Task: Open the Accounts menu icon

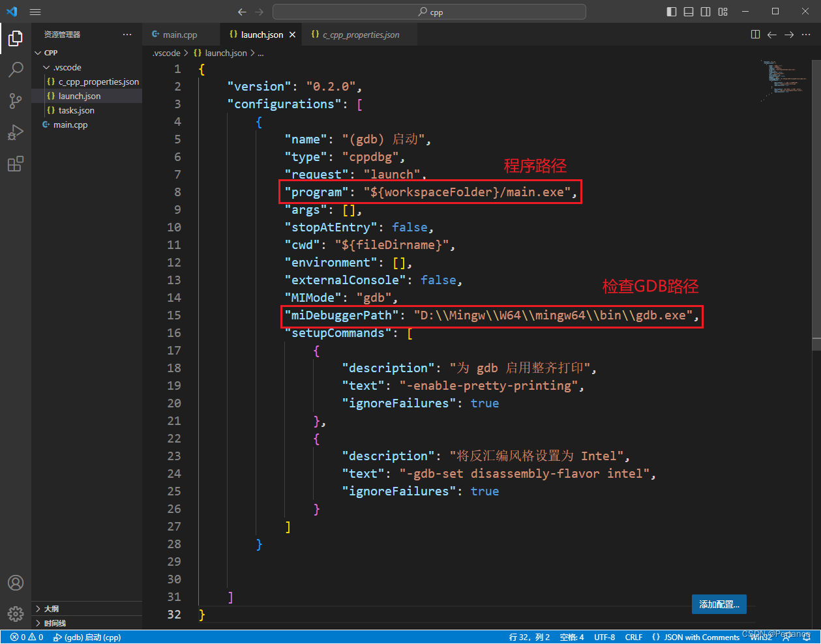Action: pyautogui.click(x=16, y=583)
